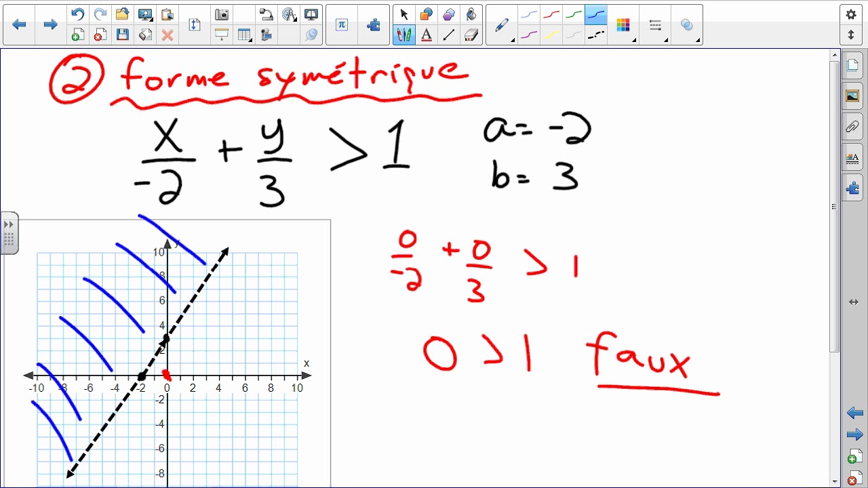Open the video recorder camcorder icon
Screen dimensions: 868x488
(267, 35)
